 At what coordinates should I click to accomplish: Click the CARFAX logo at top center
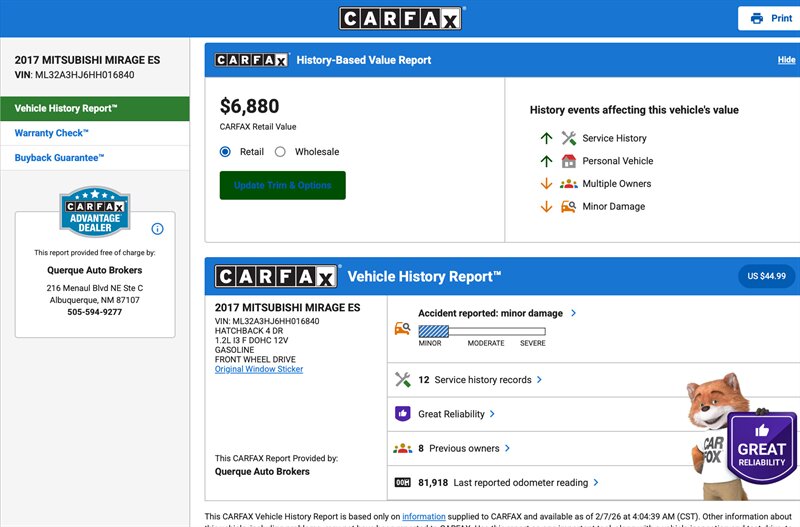(400, 18)
